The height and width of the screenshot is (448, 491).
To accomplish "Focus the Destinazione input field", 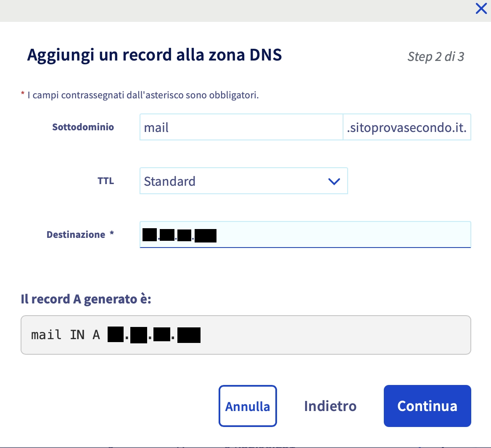I will tap(336, 235).
